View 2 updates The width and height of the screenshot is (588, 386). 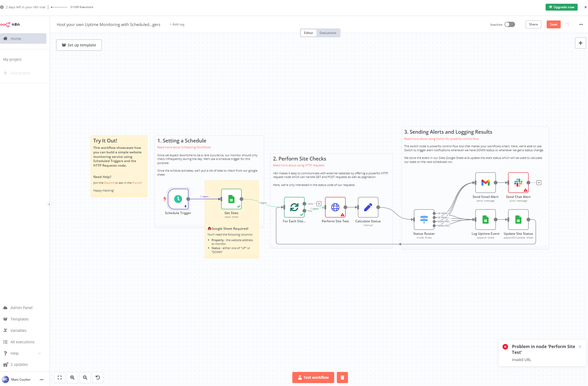tap(23, 365)
